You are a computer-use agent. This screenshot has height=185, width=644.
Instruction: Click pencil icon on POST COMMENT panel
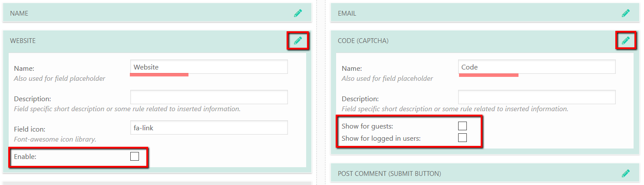click(x=626, y=174)
